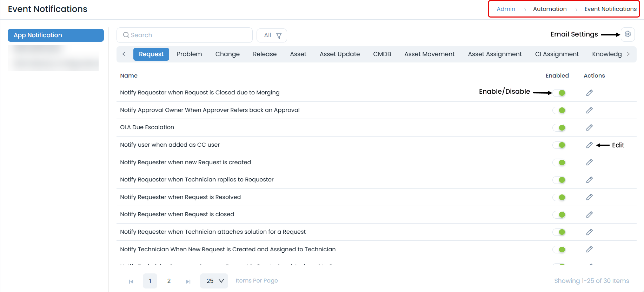
Task: Edit 'Technician replies to Requester' notification
Action: (589, 180)
